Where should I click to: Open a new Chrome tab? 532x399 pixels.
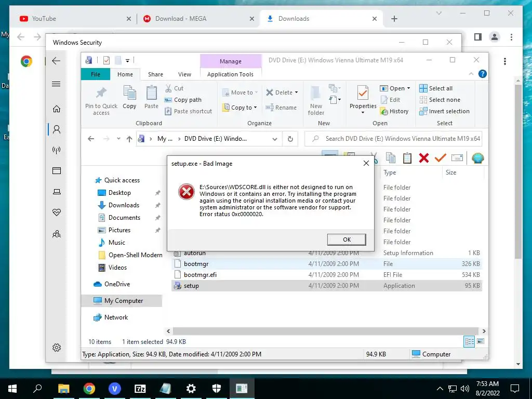394,19
